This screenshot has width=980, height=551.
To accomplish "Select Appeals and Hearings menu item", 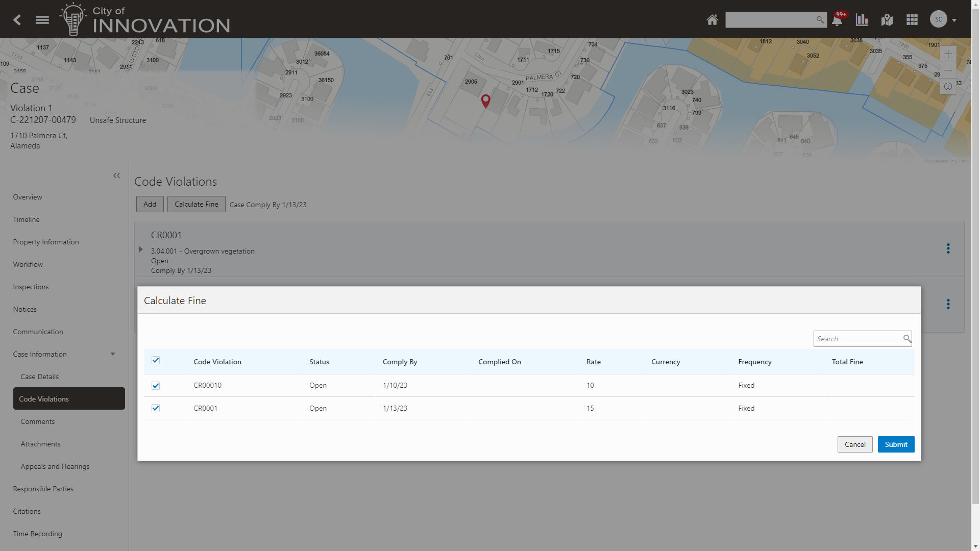I will (x=55, y=466).
